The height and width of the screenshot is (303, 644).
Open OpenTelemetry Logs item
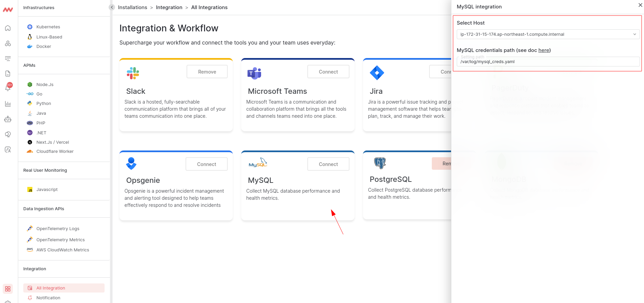[58, 229]
